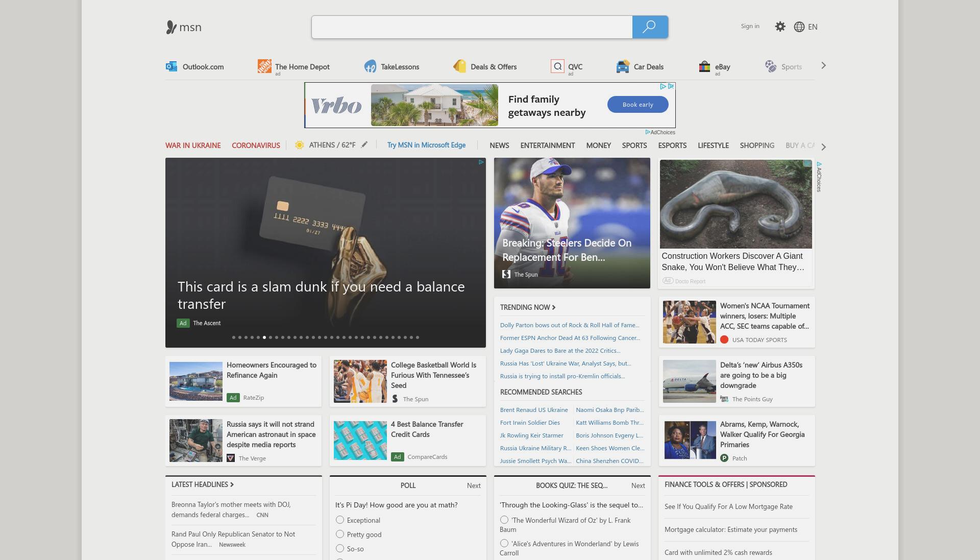Click the Book early button

638,105
